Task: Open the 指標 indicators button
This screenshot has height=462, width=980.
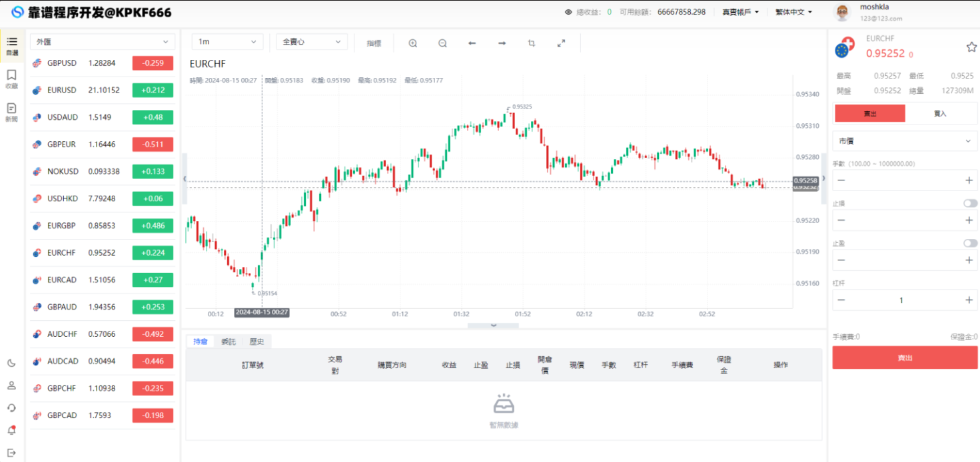Action: [374, 43]
